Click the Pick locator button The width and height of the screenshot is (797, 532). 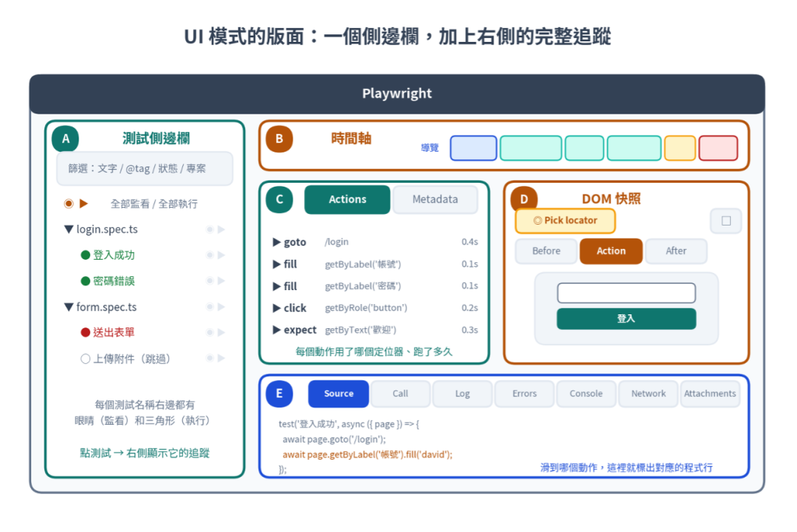565,221
